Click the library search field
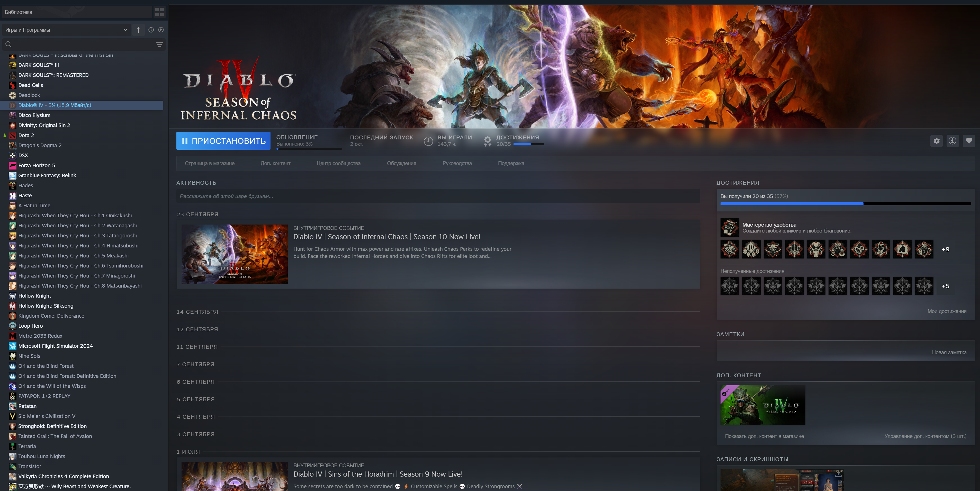The height and width of the screenshot is (491, 980). [80, 44]
